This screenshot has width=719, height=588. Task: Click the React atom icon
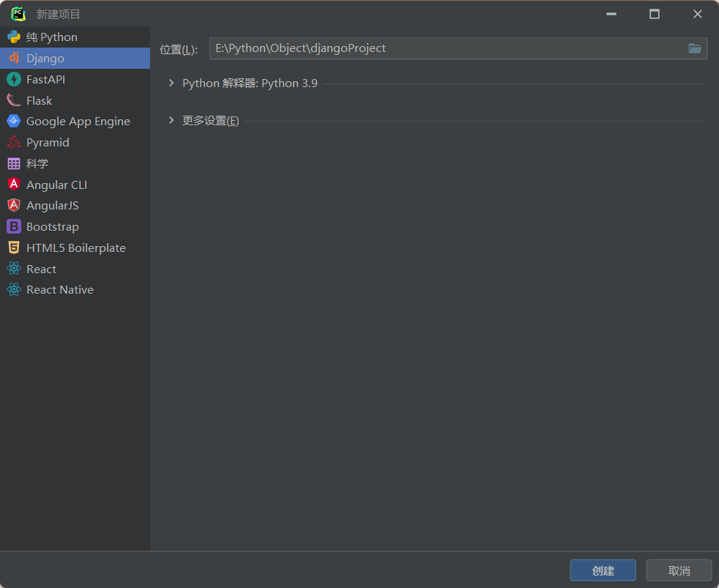(14, 268)
